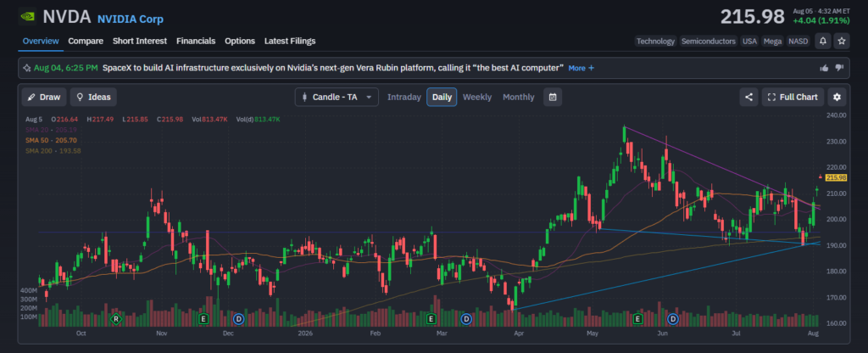Open the SpaceX Vera Rubin news headline
This screenshot has height=353, width=868.
coord(333,68)
